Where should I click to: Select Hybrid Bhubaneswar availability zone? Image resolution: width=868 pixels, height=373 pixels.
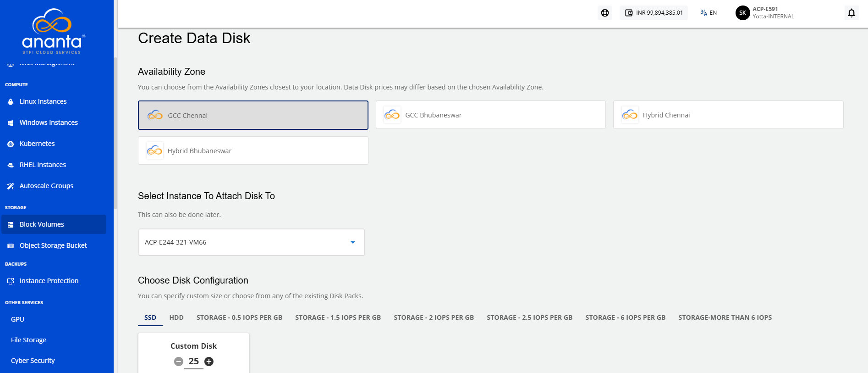pyautogui.click(x=253, y=150)
